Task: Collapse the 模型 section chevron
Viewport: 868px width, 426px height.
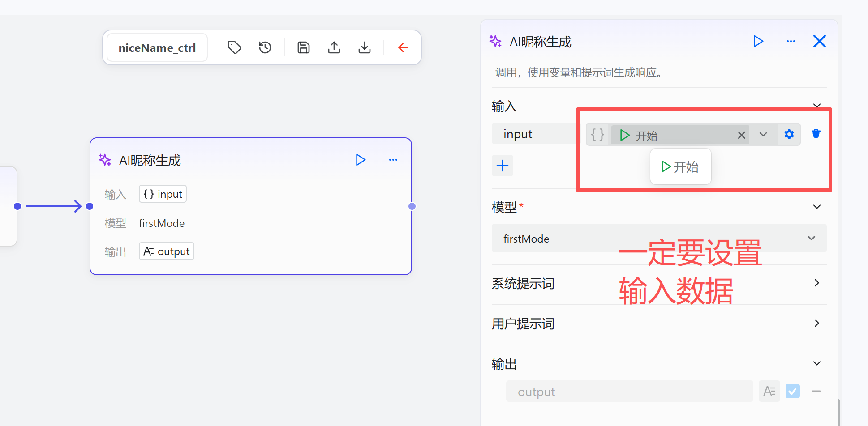Action: [x=817, y=207]
